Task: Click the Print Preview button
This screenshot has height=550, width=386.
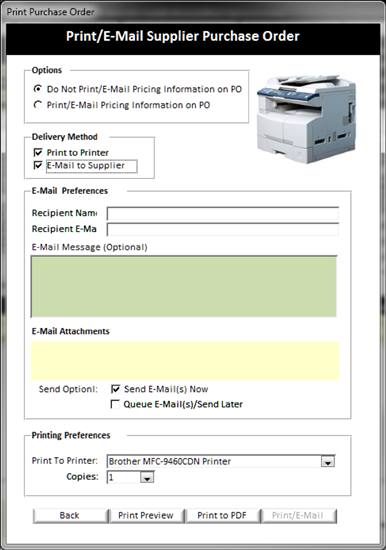Action: coord(146,516)
